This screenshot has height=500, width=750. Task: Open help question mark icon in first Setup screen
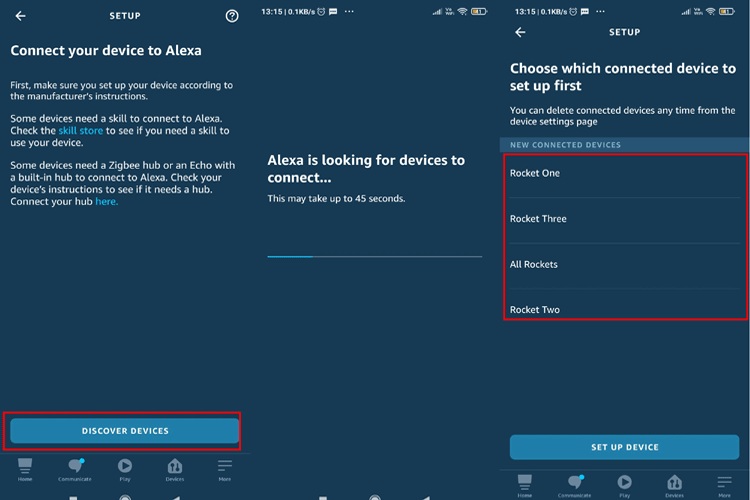click(232, 16)
